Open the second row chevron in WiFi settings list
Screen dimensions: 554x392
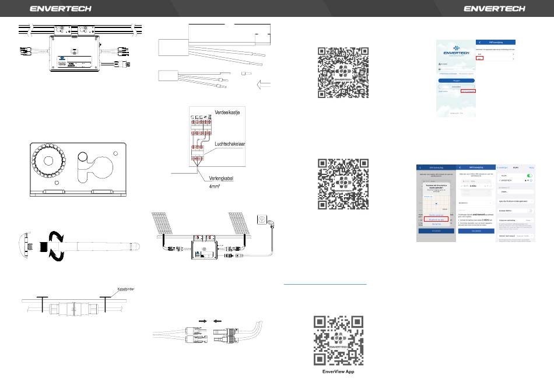(513, 59)
